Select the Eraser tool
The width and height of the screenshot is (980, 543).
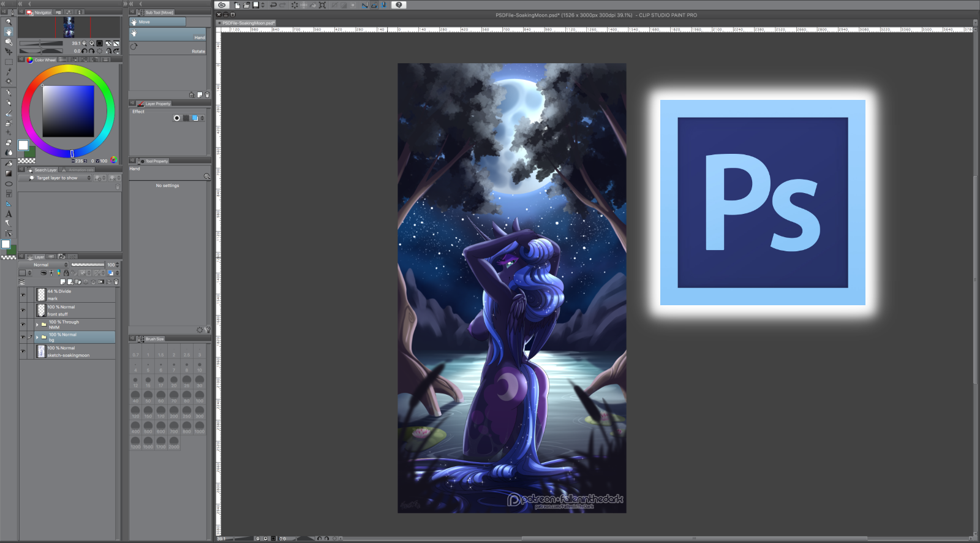point(9,142)
